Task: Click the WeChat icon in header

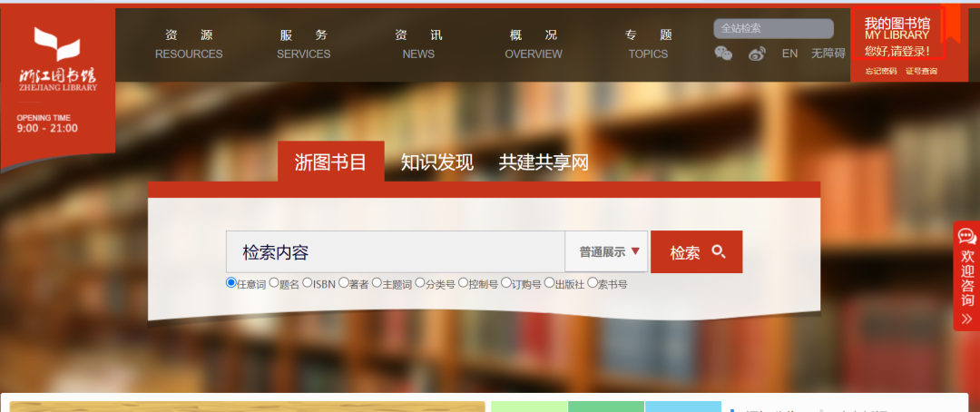Action: 723,54
